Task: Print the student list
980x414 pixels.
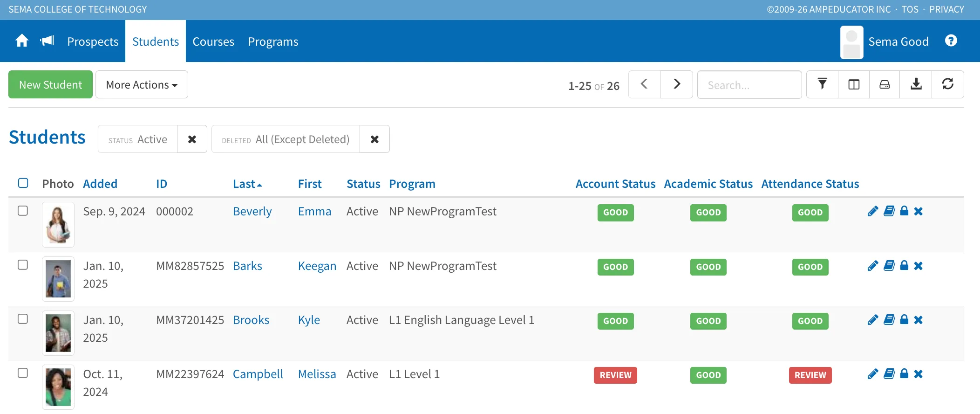Action: 885,84
